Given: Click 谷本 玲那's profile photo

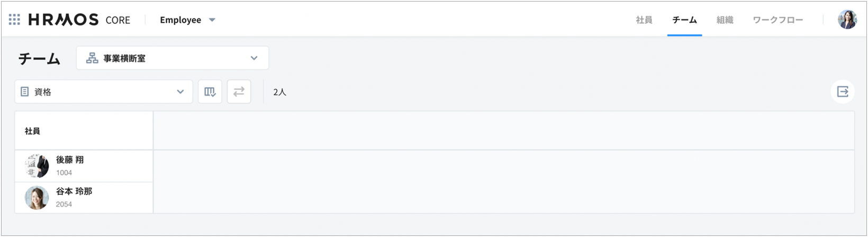Looking at the screenshot, I should click(37, 198).
